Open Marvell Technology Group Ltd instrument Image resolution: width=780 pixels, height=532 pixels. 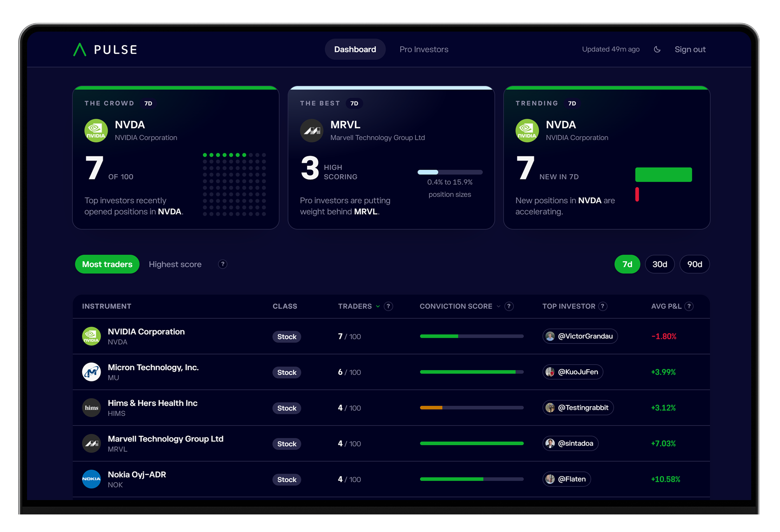(391, 444)
